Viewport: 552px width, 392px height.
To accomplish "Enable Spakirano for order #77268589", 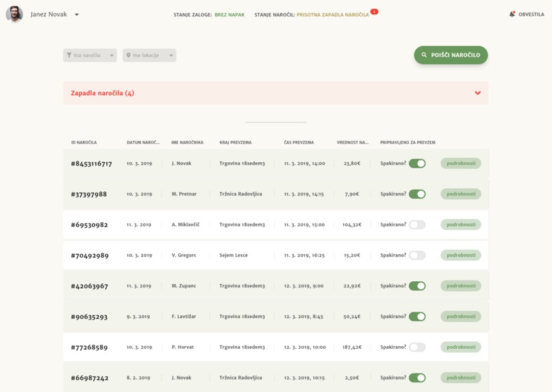I will (417, 347).
